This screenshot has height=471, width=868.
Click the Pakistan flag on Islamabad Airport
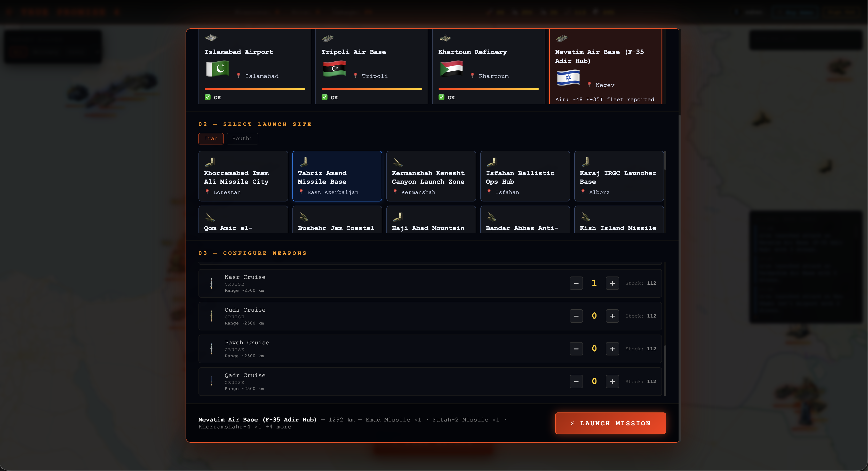(x=217, y=68)
